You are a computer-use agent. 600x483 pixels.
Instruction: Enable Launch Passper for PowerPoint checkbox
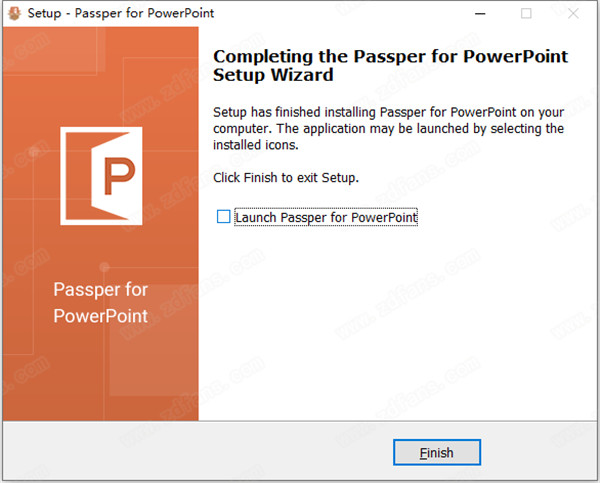[223, 217]
